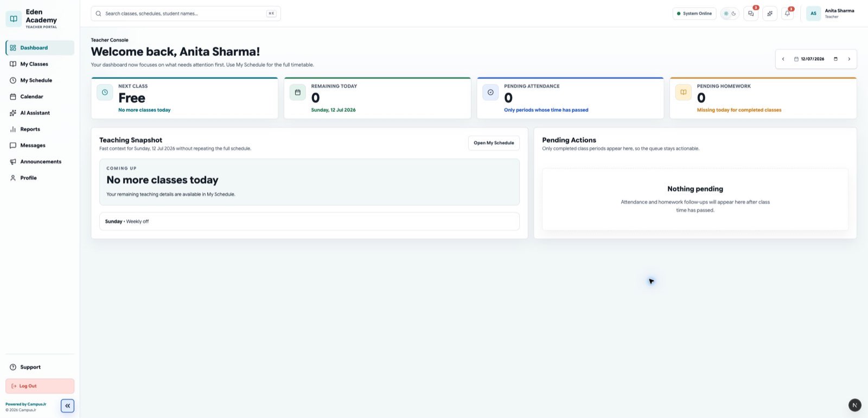Go to next day with right chevron

[849, 59]
